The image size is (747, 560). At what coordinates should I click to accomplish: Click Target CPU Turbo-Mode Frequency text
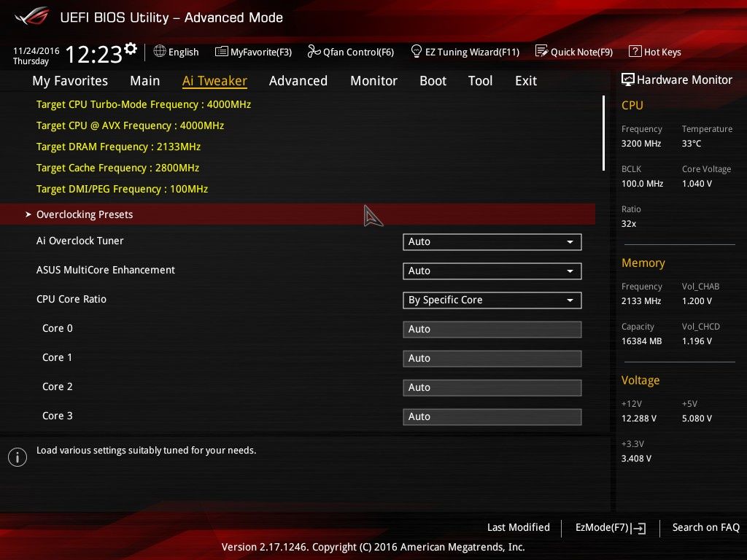(144, 104)
